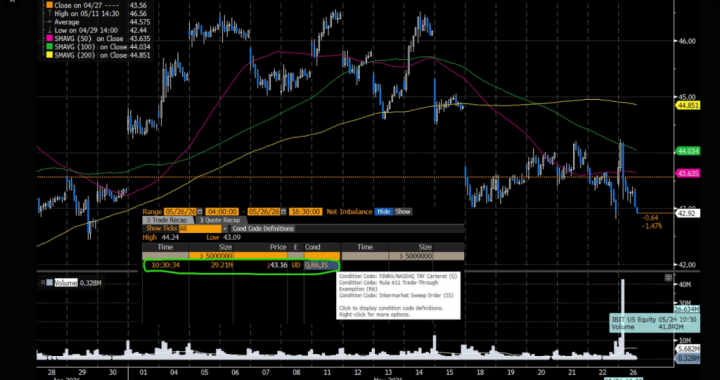Click the magenta SMAVG (50) legend swatch

pyautogui.click(x=50, y=39)
